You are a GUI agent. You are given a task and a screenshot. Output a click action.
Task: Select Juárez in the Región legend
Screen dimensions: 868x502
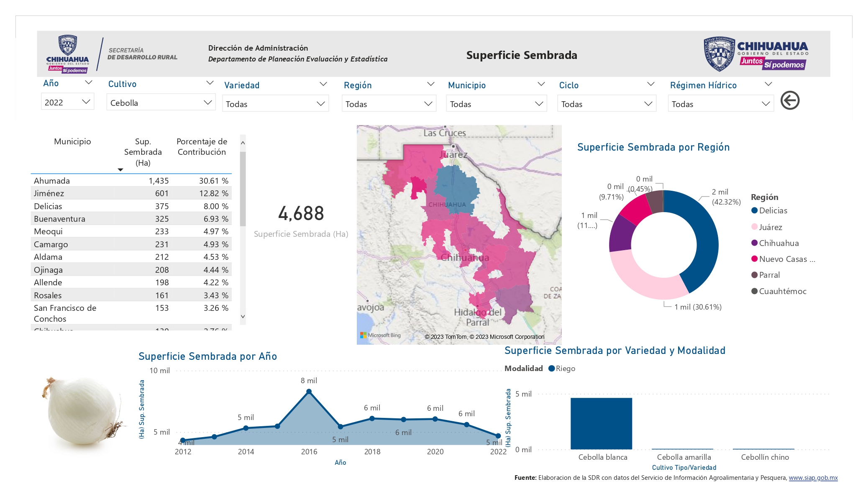tap(767, 227)
